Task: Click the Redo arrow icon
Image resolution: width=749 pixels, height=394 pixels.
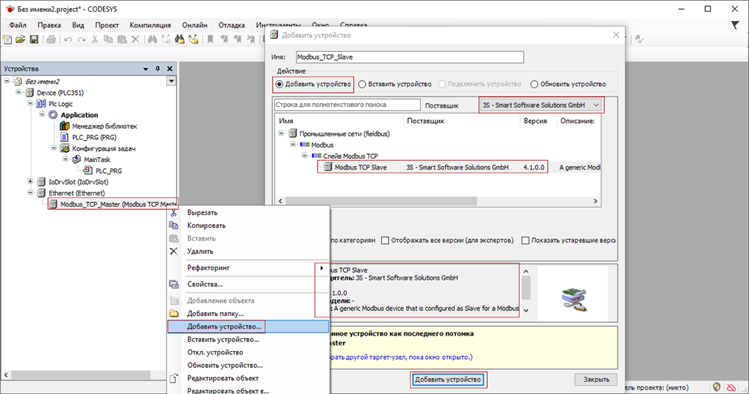Action: pyautogui.click(x=82, y=40)
